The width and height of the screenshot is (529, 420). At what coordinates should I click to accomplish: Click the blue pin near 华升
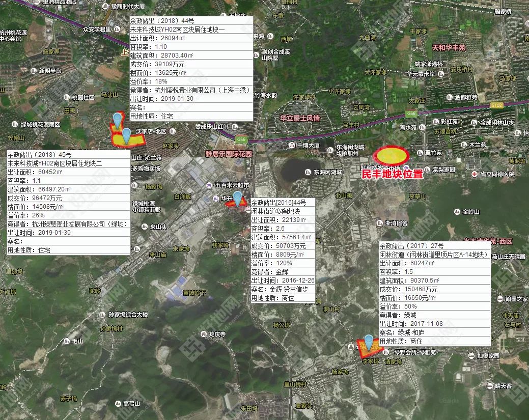tap(237, 199)
